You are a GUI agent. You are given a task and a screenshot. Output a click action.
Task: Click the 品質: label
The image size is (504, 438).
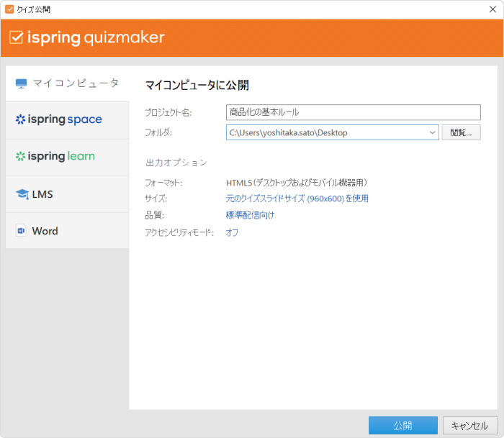pos(155,215)
